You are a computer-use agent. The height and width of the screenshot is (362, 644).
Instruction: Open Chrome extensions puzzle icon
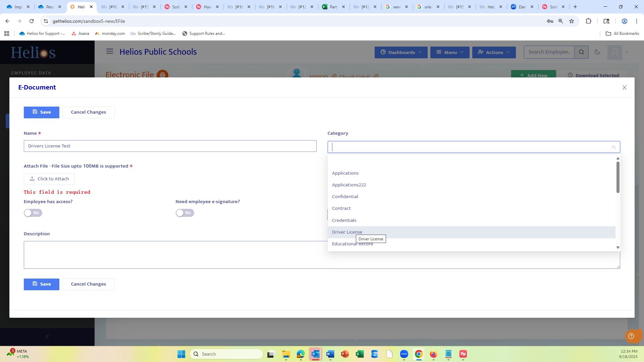pos(588,21)
